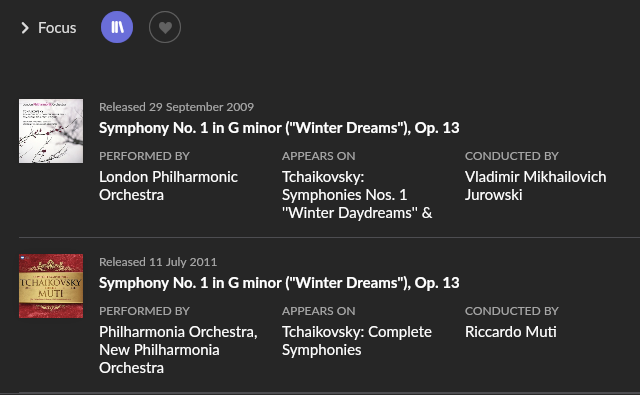Viewport: 640px width, 395px height.
Task: Open New Philharmonia Orchestra performer link
Action: point(159,359)
